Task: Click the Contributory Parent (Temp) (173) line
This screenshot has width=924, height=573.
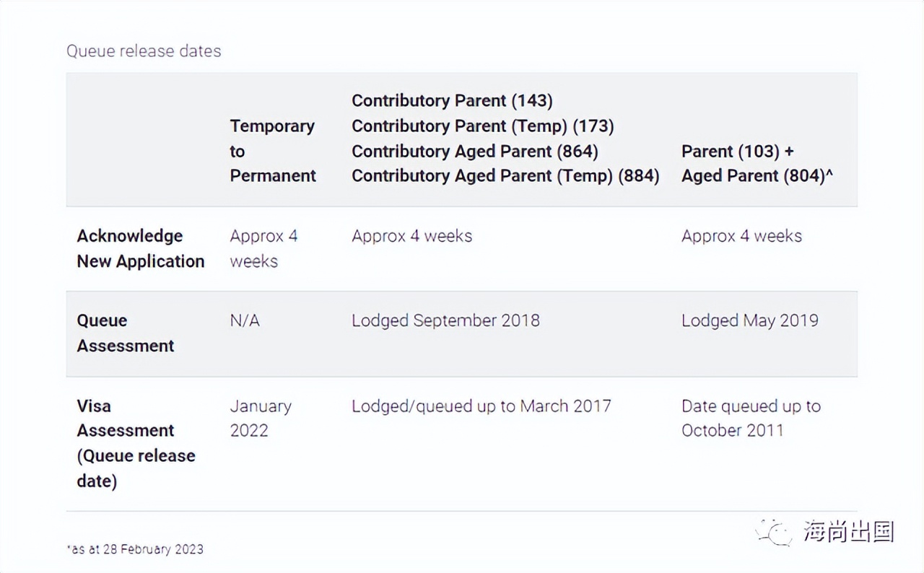Action: point(482,126)
